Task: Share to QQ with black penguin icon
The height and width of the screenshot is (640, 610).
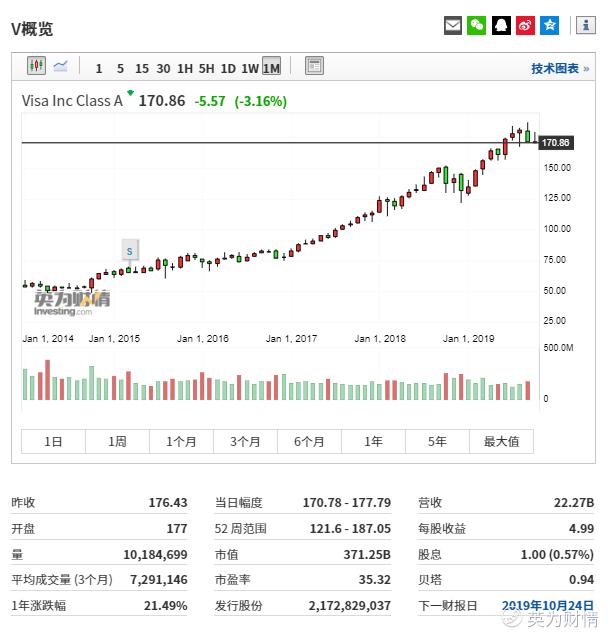Action: 501,26
